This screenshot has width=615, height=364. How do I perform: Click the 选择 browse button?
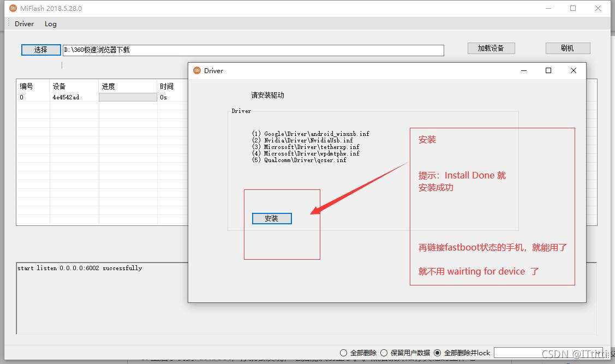coord(41,50)
